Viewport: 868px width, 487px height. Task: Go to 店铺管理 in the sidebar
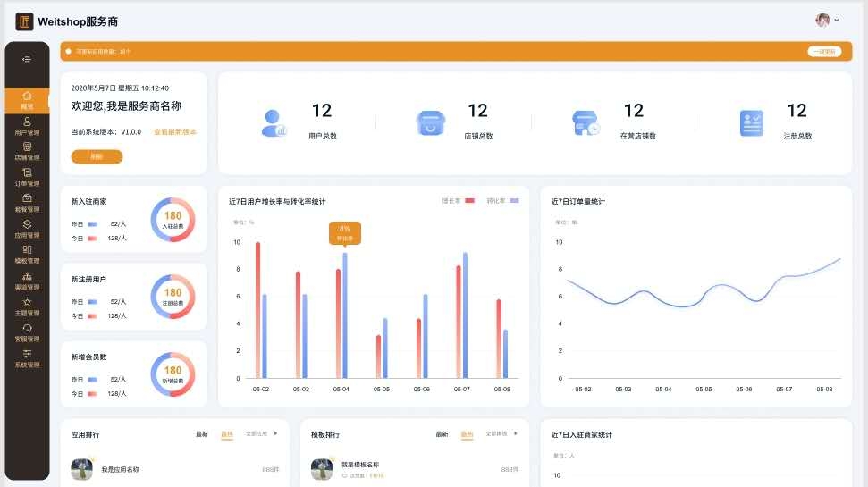click(x=27, y=151)
